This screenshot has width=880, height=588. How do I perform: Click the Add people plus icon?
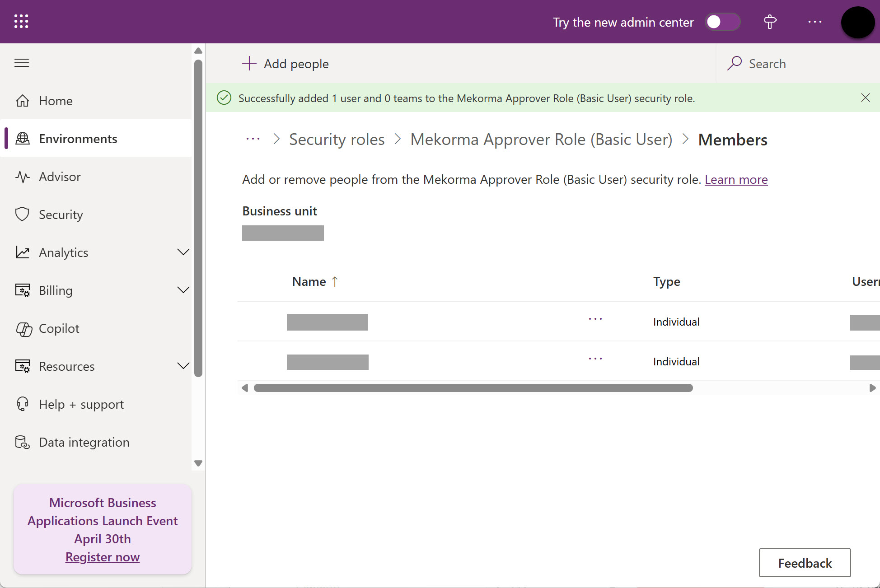pyautogui.click(x=249, y=63)
